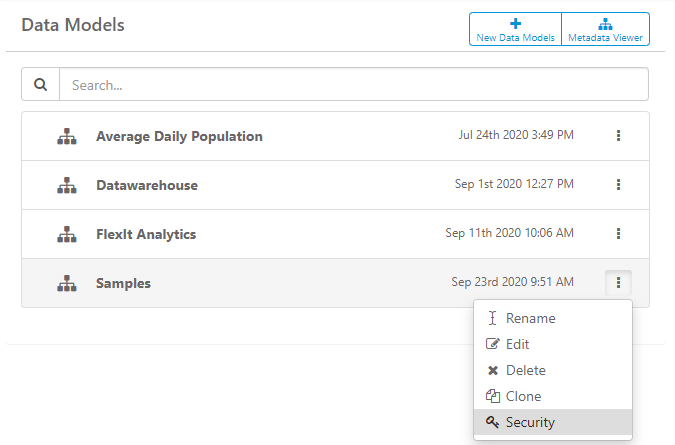This screenshot has height=445, width=675.
Task: Click the New Data Models plus icon
Action: click(515, 23)
